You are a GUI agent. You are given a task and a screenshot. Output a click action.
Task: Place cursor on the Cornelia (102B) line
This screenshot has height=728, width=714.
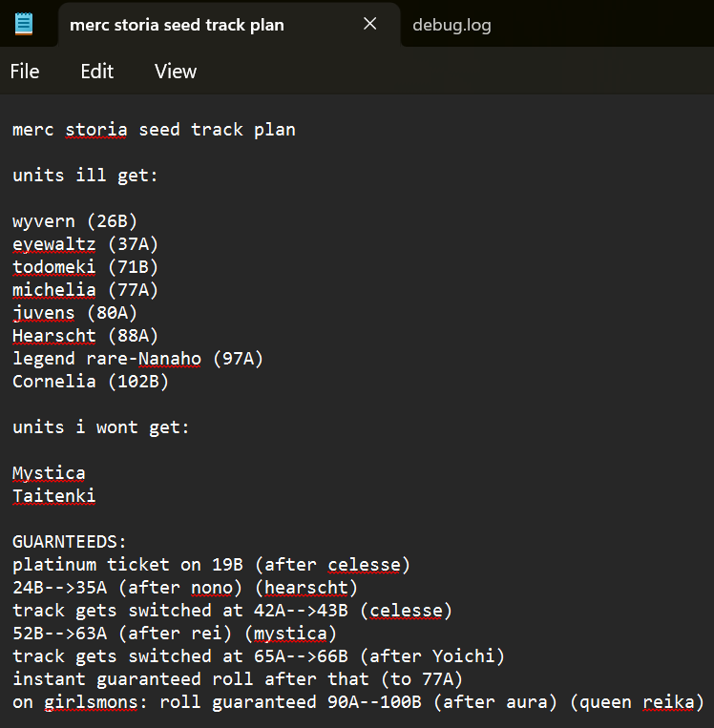[x=91, y=382]
